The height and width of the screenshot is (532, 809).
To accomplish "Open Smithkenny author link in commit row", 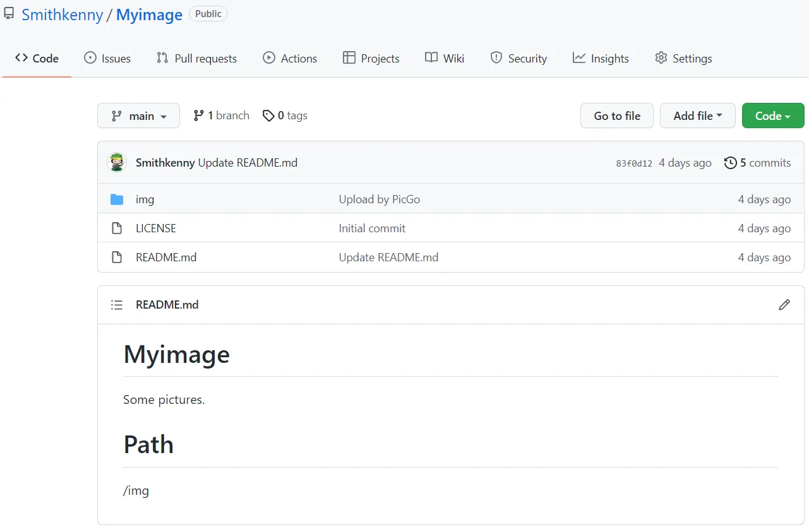I will 165,163.
